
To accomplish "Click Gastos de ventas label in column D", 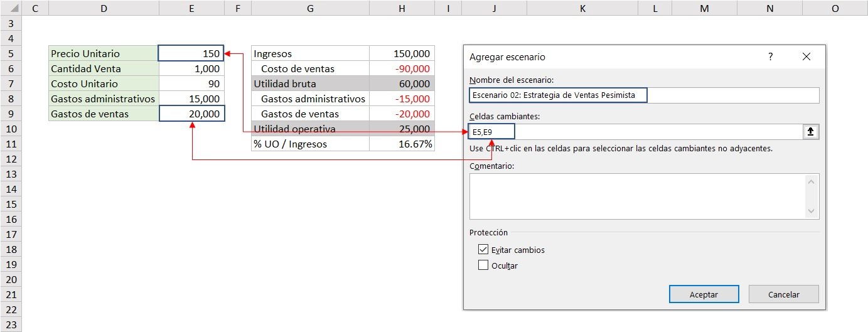I will point(104,114).
